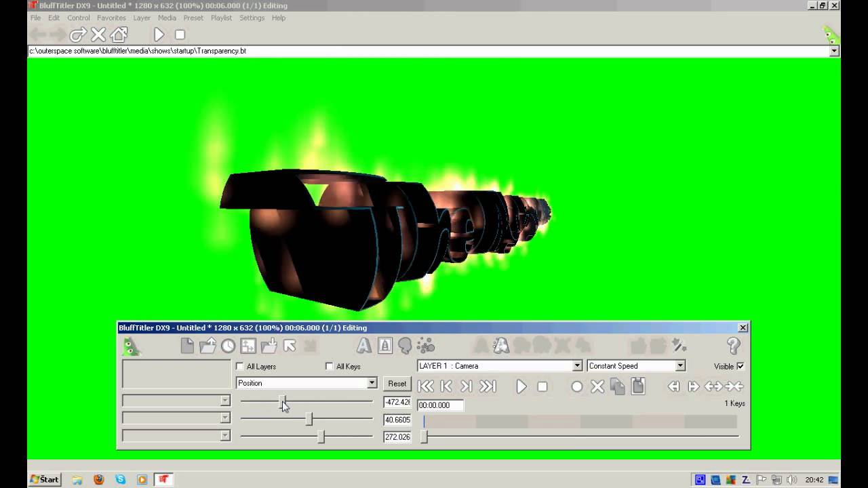Delete the current key with X icon
868x488 pixels.
click(597, 386)
